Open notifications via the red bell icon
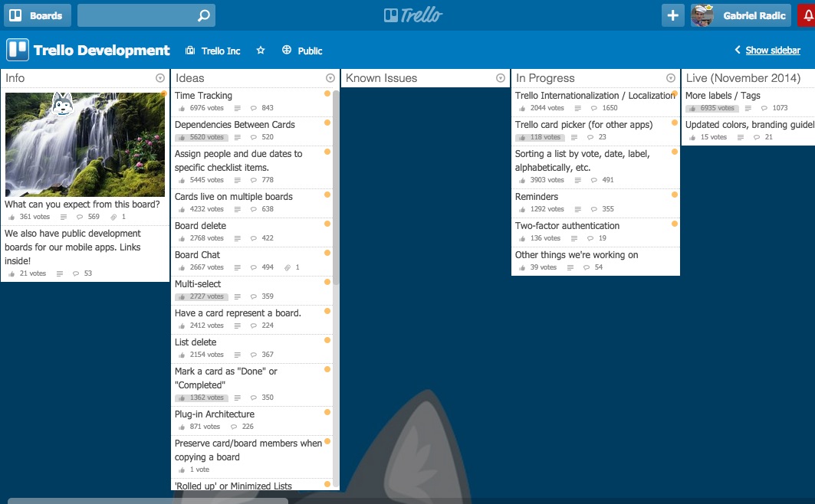The width and height of the screenshot is (815, 504). pyautogui.click(x=805, y=15)
